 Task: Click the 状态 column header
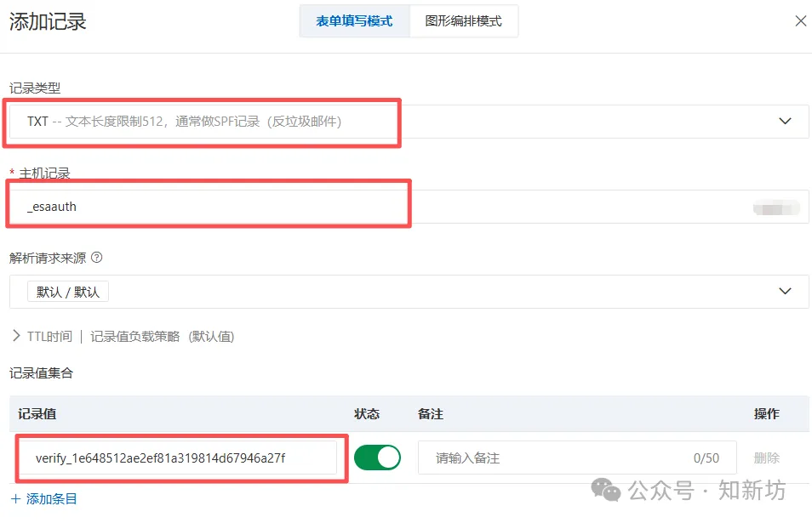[x=367, y=414]
